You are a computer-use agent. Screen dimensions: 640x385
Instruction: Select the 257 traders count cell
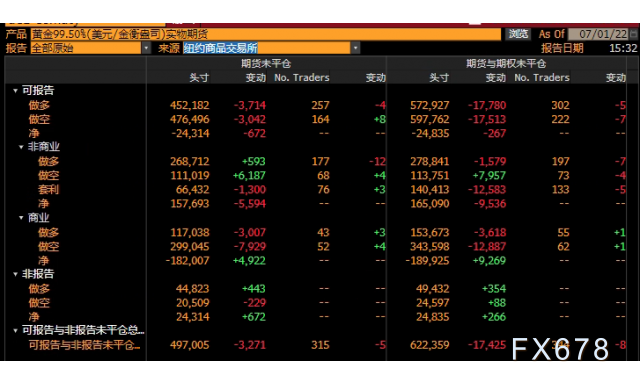coord(320,105)
